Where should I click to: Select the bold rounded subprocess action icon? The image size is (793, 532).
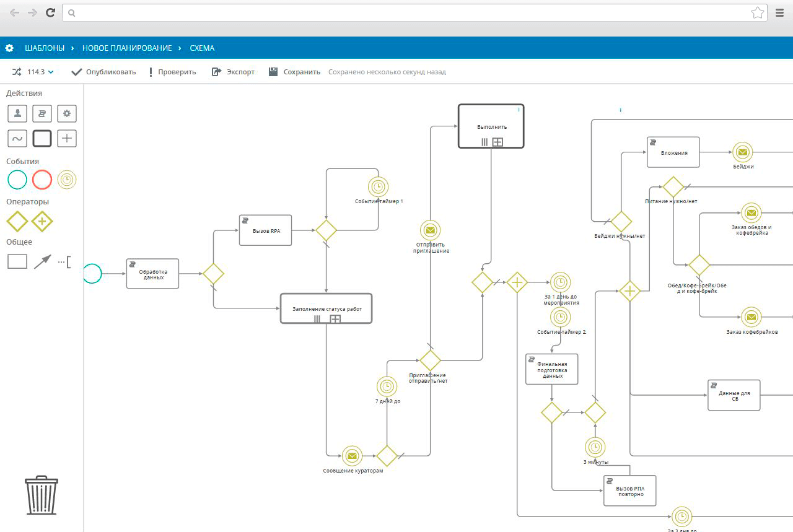[42, 138]
